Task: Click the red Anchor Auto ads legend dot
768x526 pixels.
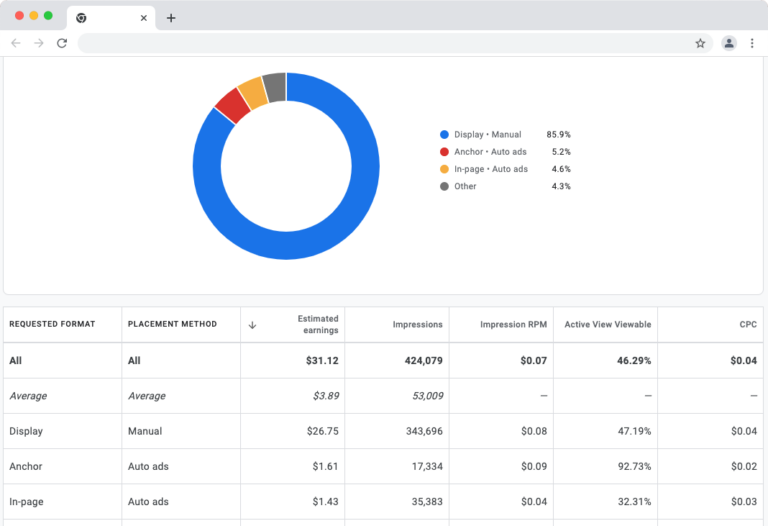Action: coord(444,152)
